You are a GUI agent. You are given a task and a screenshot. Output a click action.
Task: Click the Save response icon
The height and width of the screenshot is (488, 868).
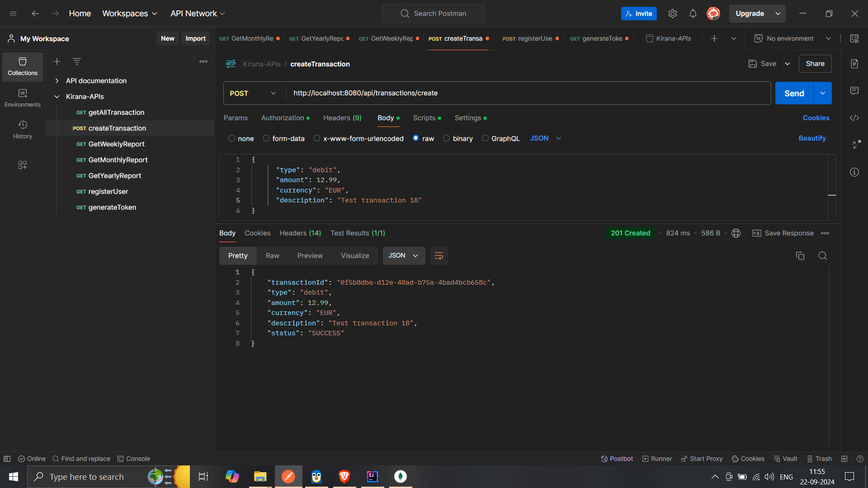(756, 232)
